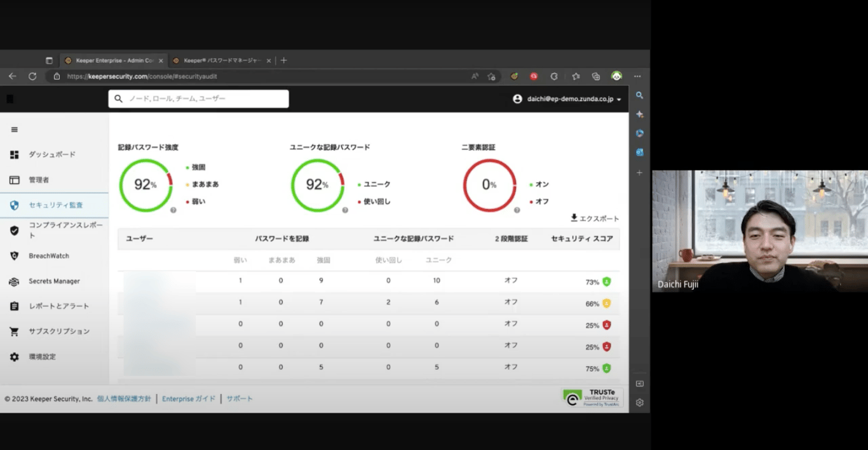Open the サポート footer link
The width and height of the screenshot is (868, 450).
240,399
